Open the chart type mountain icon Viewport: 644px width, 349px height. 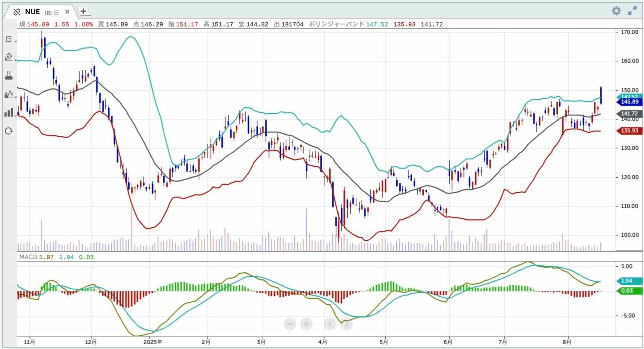(x=8, y=94)
